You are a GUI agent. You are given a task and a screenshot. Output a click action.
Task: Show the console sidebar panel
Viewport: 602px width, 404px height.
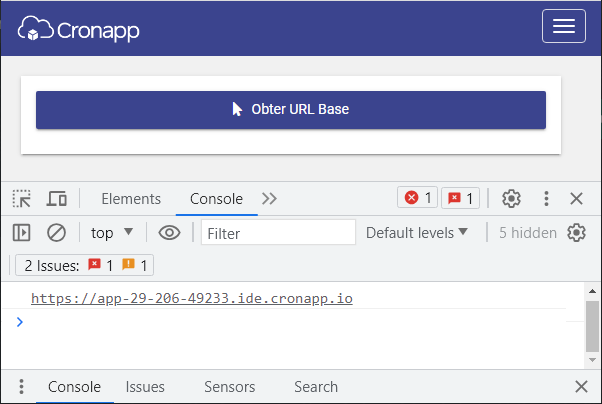point(22,233)
